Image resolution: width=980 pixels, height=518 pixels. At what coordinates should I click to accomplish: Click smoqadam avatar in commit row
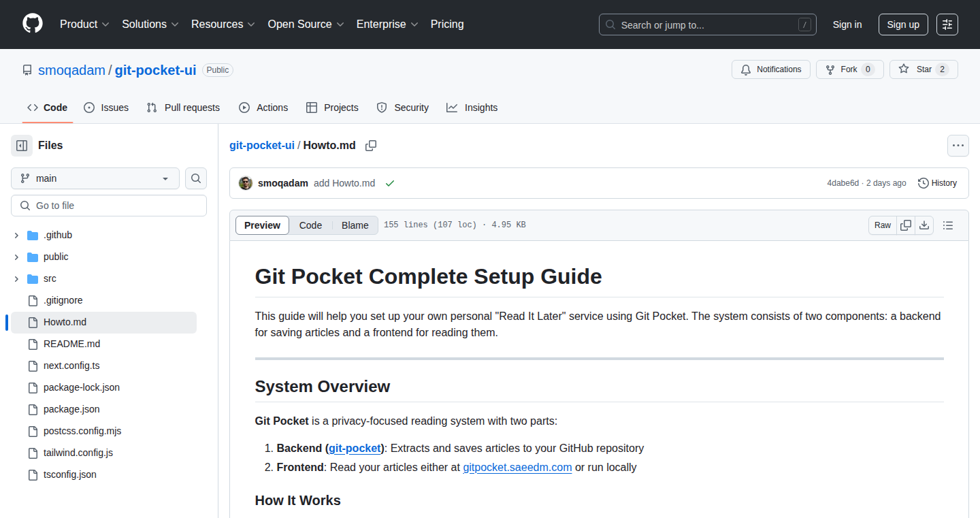coord(246,183)
